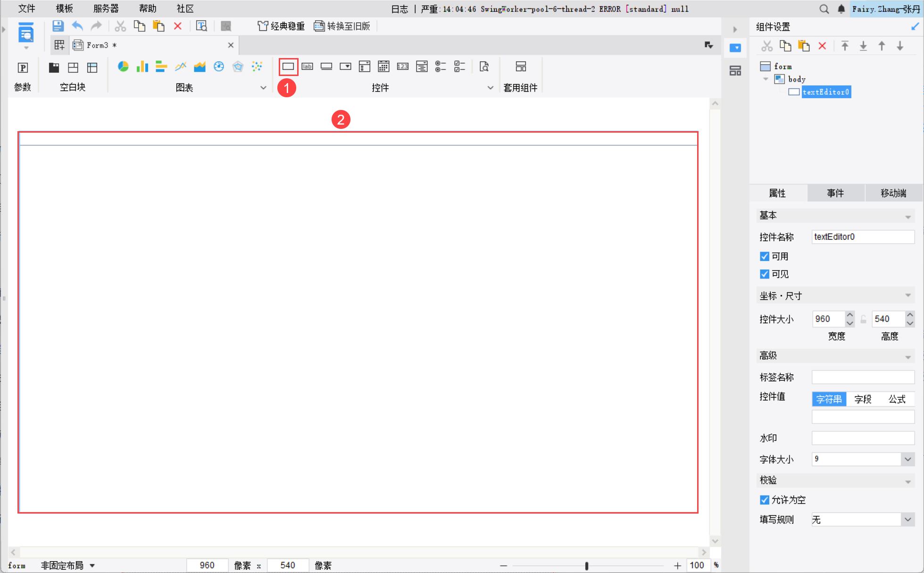Toggle the 可见 checkbox

point(765,274)
